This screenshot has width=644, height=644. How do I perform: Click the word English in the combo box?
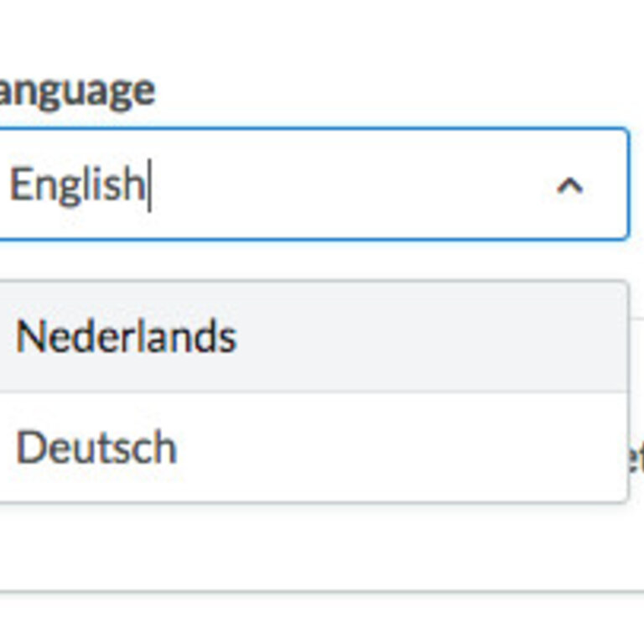[76, 184]
